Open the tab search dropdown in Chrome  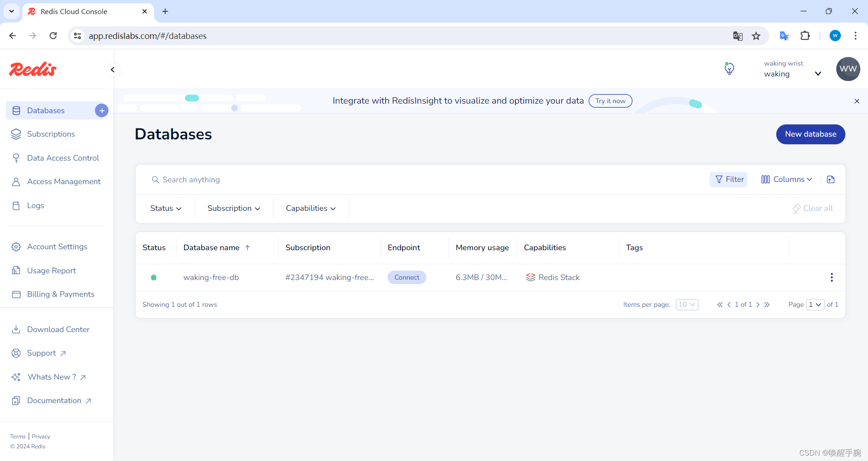click(11, 11)
